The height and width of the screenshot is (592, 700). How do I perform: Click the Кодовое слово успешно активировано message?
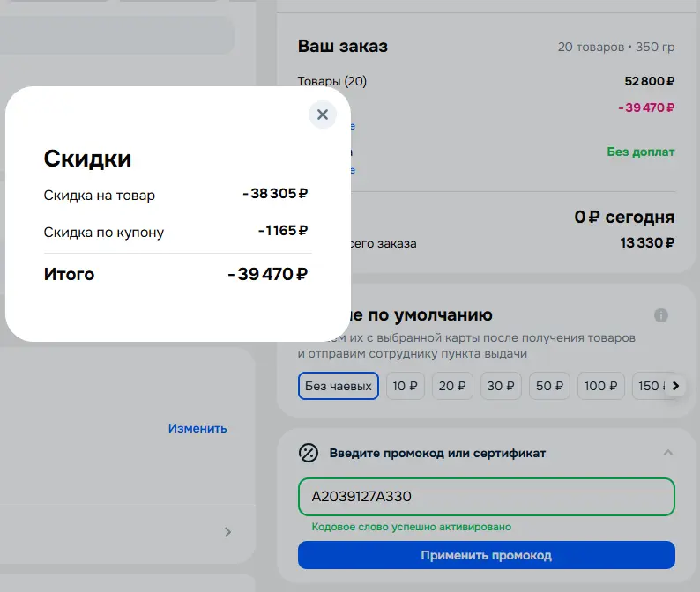(411, 527)
